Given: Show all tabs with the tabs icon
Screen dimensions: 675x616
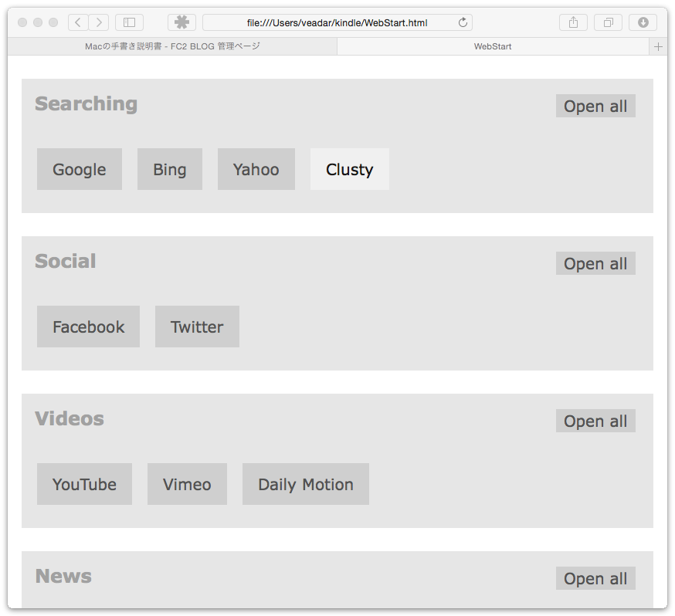Looking at the screenshot, I should tap(609, 22).
